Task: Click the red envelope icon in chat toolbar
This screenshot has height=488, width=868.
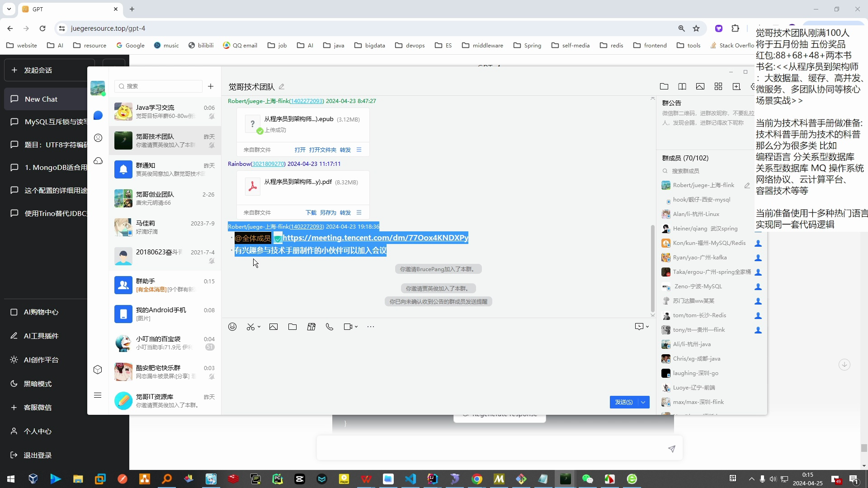Action: click(x=311, y=327)
